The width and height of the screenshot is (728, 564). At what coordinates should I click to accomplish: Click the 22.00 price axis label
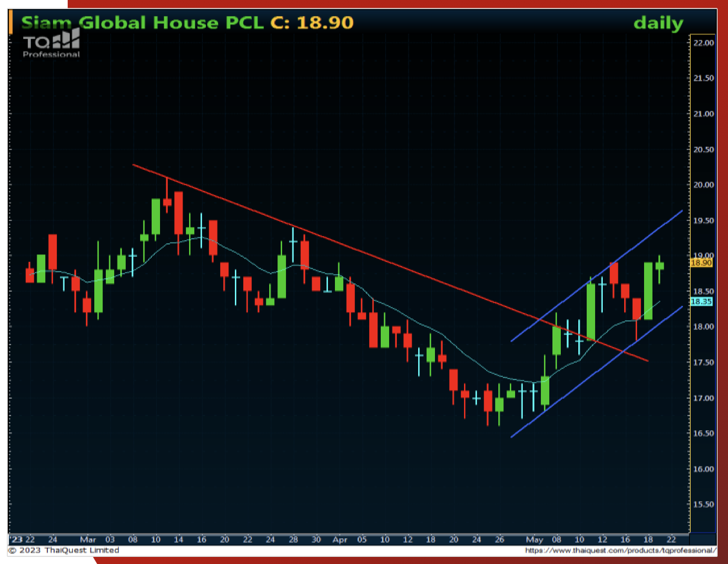click(x=703, y=43)
